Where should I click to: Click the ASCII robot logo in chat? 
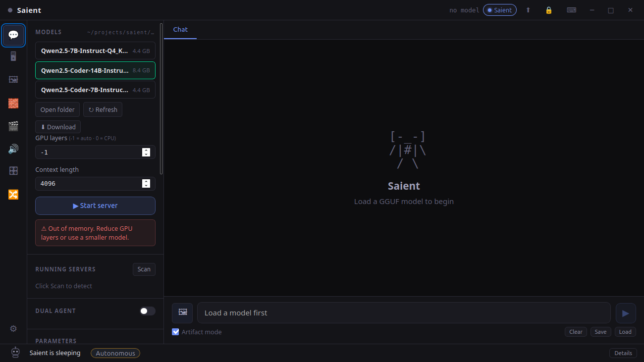tap(407, 151)
